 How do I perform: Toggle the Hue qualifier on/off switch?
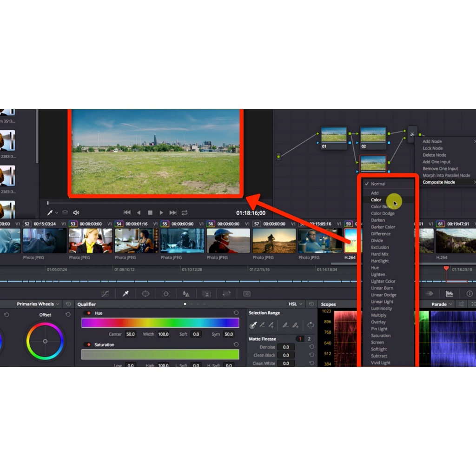click(87, 313)
